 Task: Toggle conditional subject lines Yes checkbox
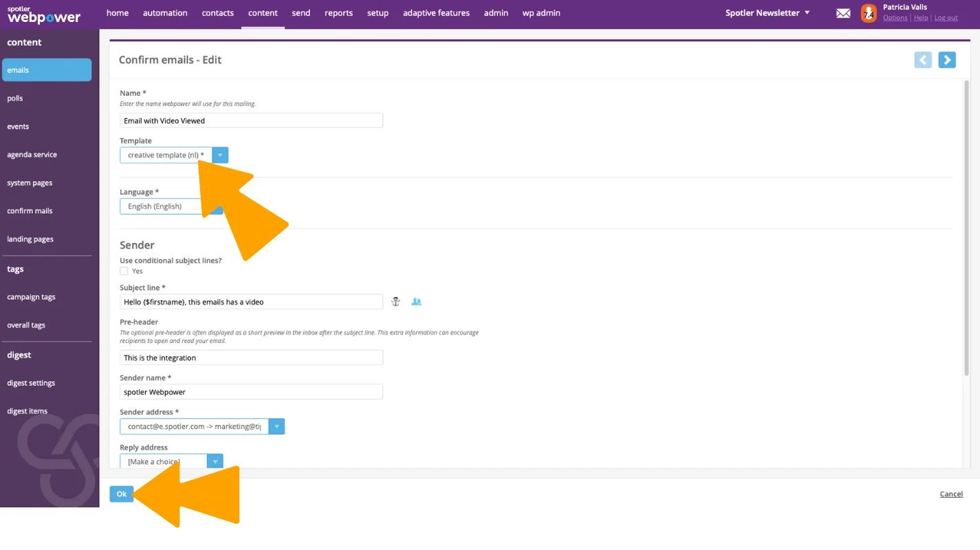click(124, 271)
